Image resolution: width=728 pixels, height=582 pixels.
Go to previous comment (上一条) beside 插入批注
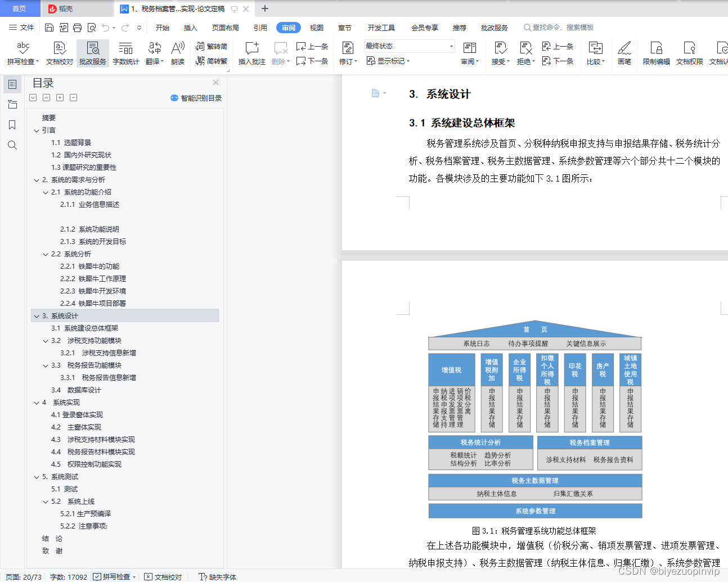[x=312, y=46]
